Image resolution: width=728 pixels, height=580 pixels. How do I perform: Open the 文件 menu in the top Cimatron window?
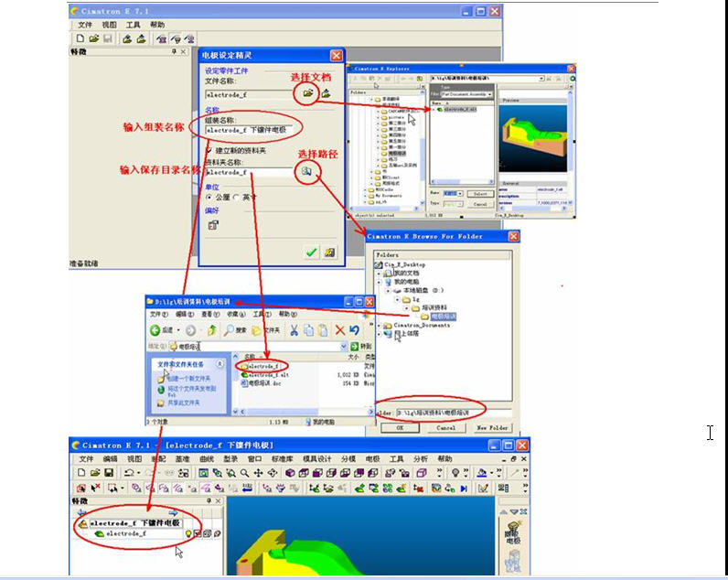[x=85, y=25]
